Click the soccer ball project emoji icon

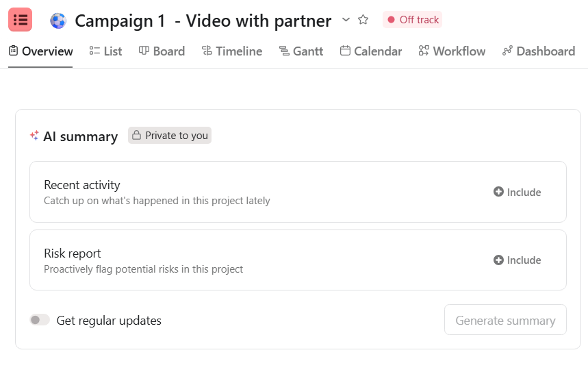point(58,21)
